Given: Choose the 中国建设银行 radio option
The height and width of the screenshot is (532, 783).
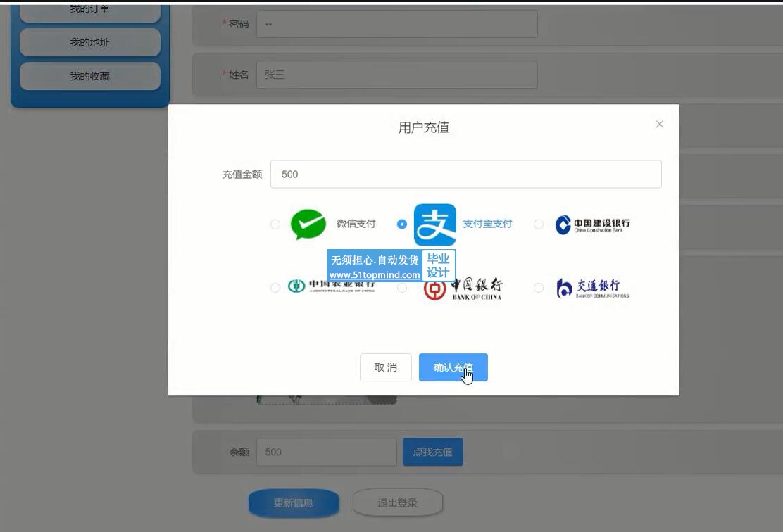Looking at the screenshot, I should coord(538,224).
